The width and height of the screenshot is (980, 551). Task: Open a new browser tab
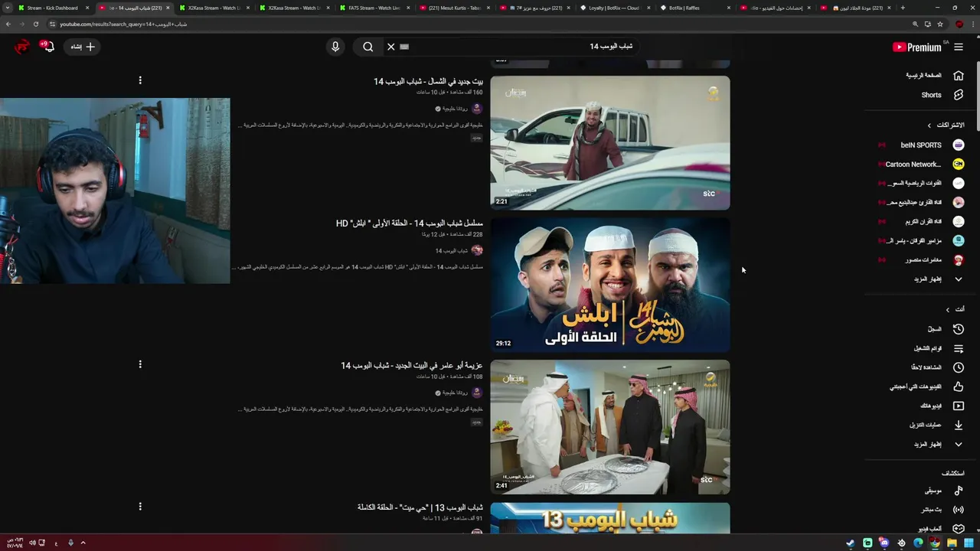pyautogui.click(x=903, y=8)
